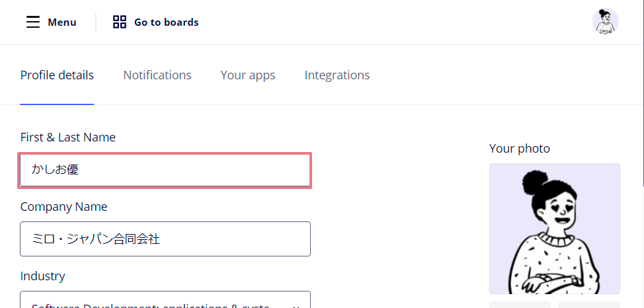This screenshot has height=308, width=644.
Task: Go to boards via the text link
Action: tap(167, 22)
